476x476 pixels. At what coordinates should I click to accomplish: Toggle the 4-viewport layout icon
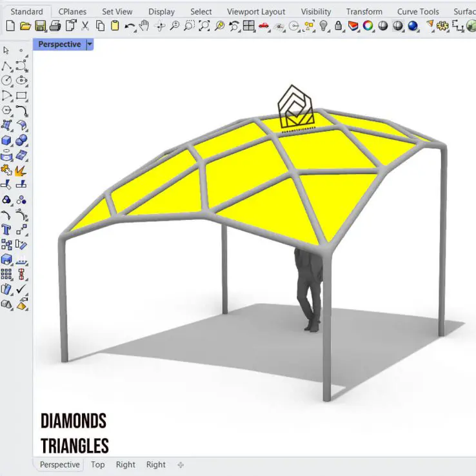[x=248, y=26]
